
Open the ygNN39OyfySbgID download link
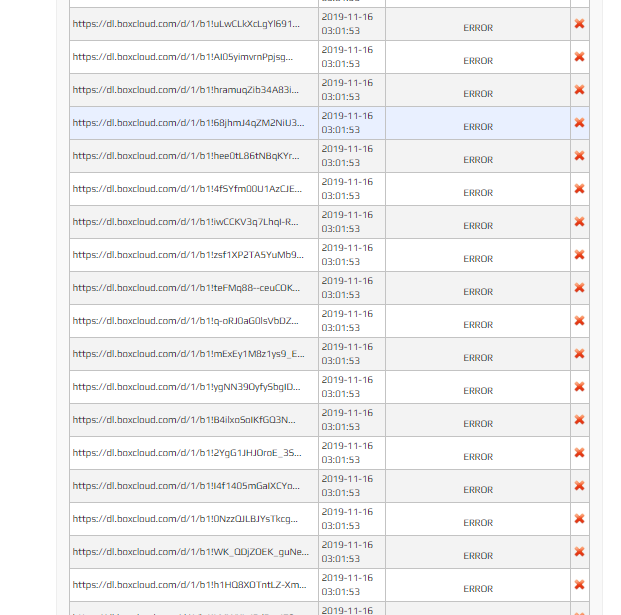tap(186, 387)
